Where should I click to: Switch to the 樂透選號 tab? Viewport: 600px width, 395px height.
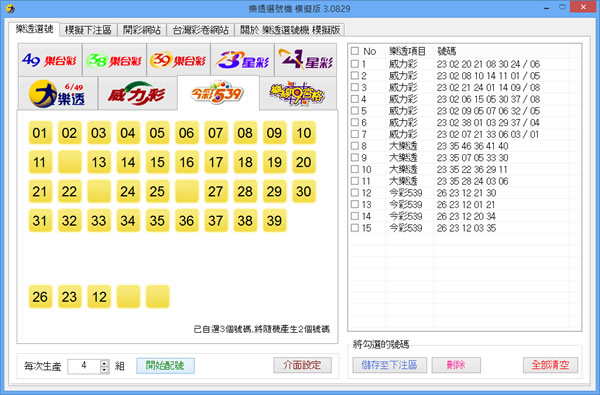(x=34, y=29)
